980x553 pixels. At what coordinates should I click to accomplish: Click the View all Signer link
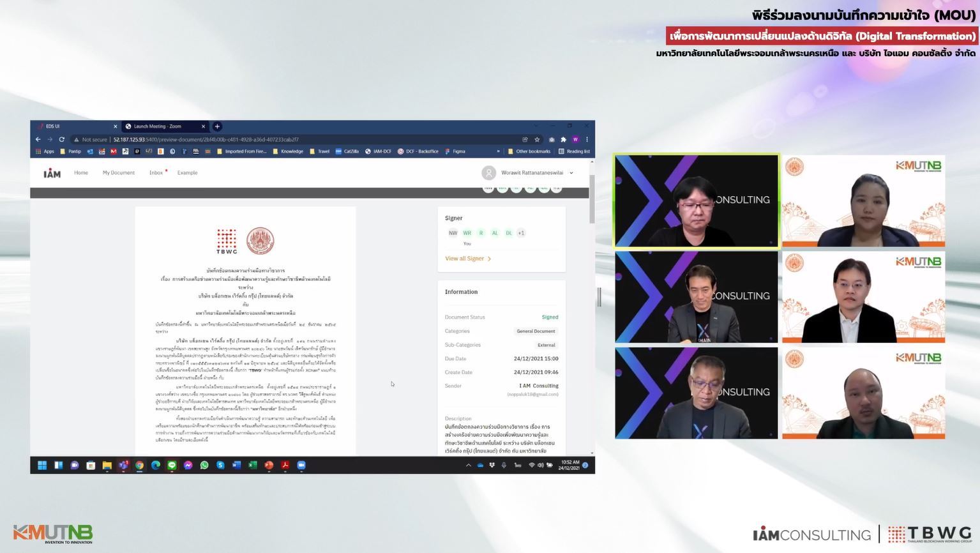click(468, 259)
